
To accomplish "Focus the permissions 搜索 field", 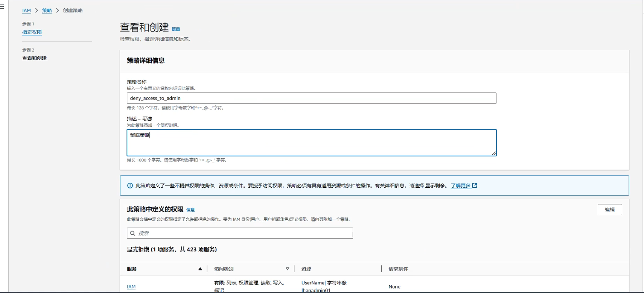I will coord(240,233).
